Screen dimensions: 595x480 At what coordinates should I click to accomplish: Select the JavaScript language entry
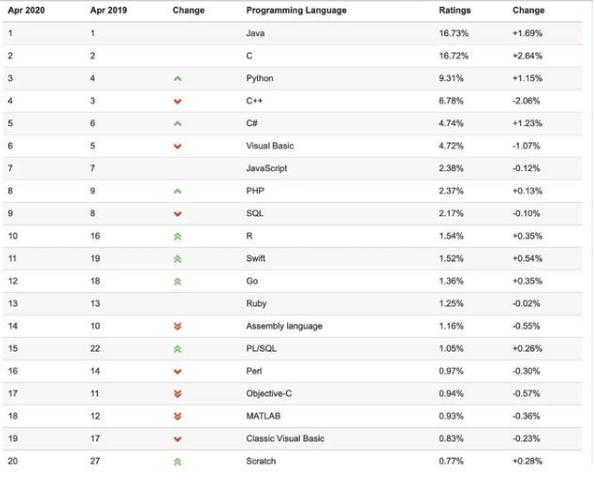point(266,168)
